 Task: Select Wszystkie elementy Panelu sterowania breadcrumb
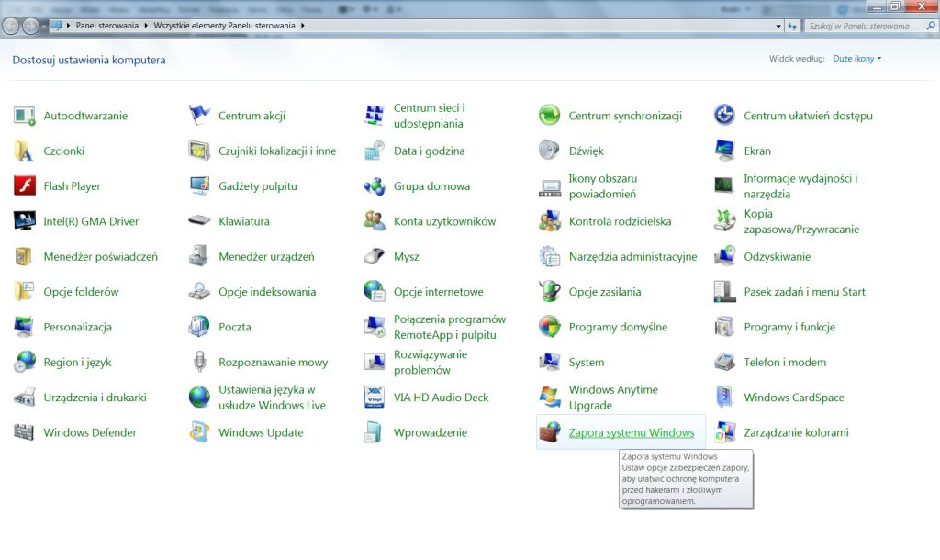[x=224, y=26]
